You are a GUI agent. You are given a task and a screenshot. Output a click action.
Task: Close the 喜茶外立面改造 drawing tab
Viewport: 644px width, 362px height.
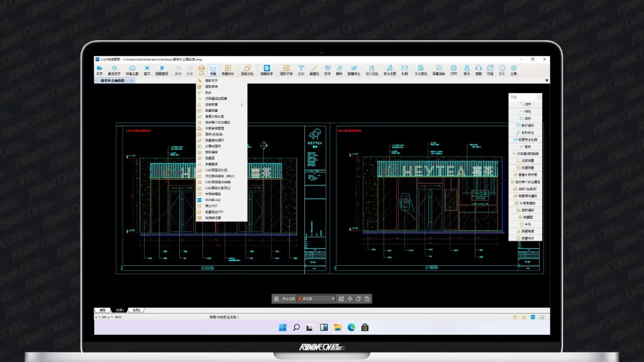(x=131, y=80)
